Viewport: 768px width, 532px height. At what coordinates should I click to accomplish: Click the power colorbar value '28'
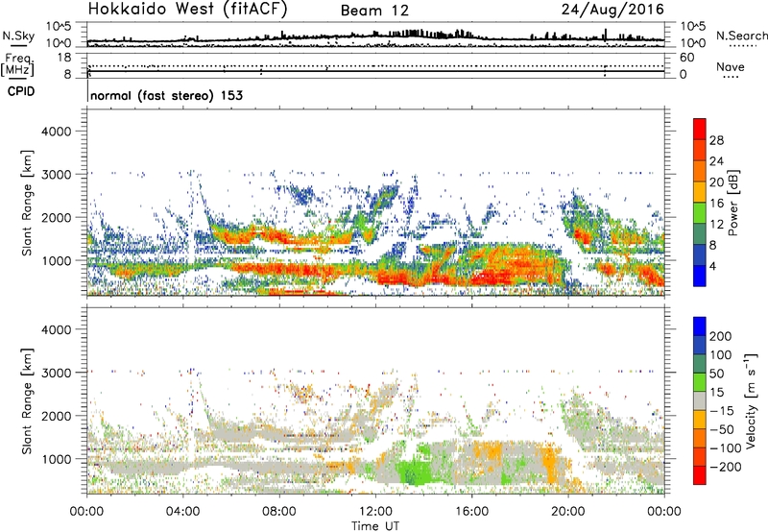[716, 140]
